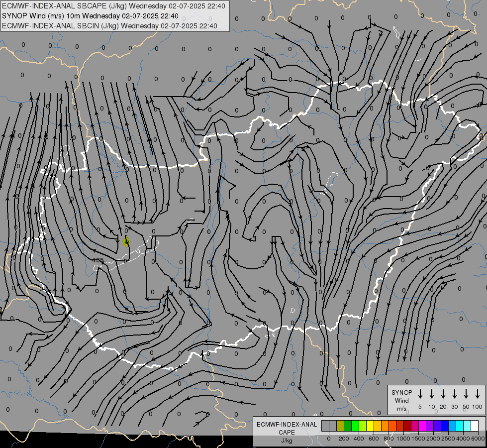Select the amber CAPE legend swatch

click(378, 426)
